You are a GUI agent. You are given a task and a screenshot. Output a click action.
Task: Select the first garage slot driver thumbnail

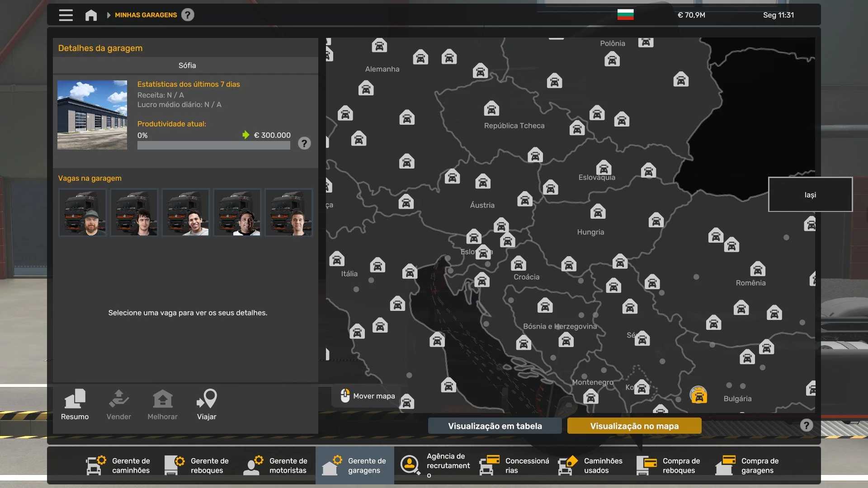pos(82,212)
